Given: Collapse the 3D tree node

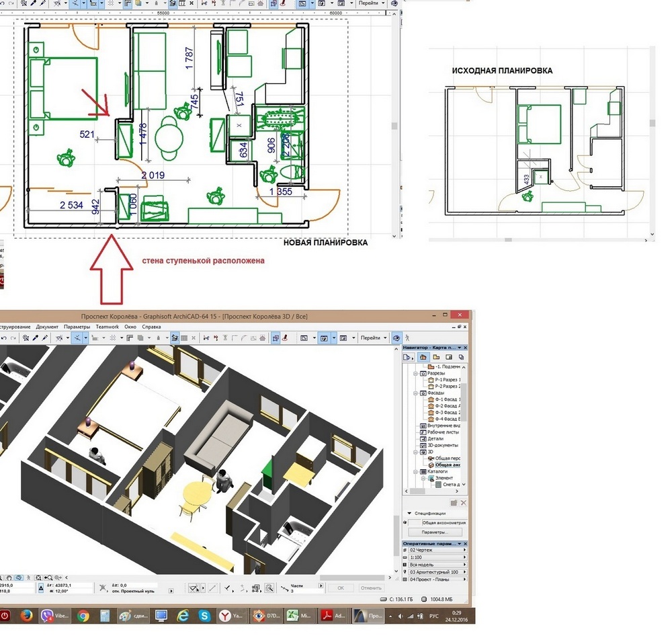Looking at the screenshot, I should 415,452.
